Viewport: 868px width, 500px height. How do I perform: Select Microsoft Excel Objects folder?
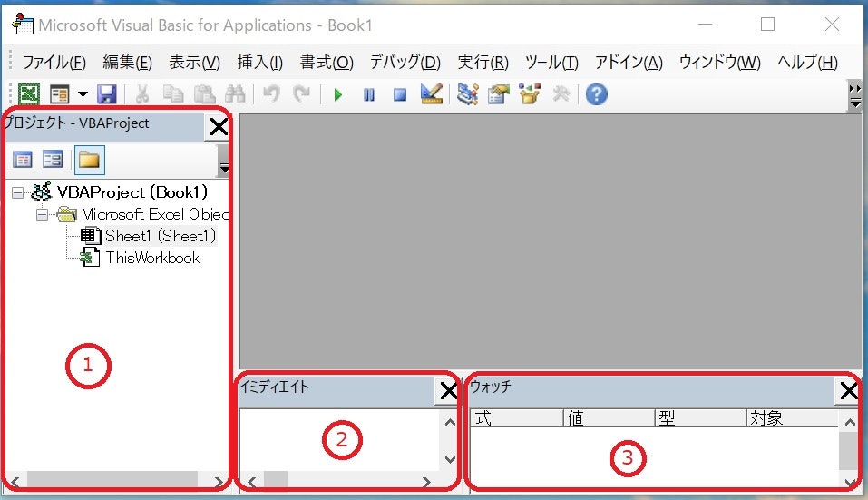[154, 214]
